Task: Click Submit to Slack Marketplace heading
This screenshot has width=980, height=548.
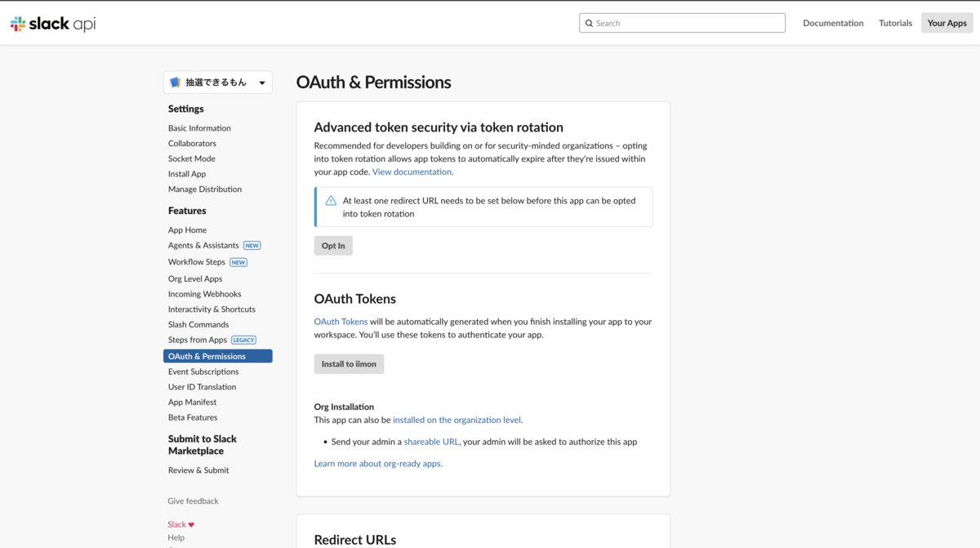Action: tap(203, 445)
